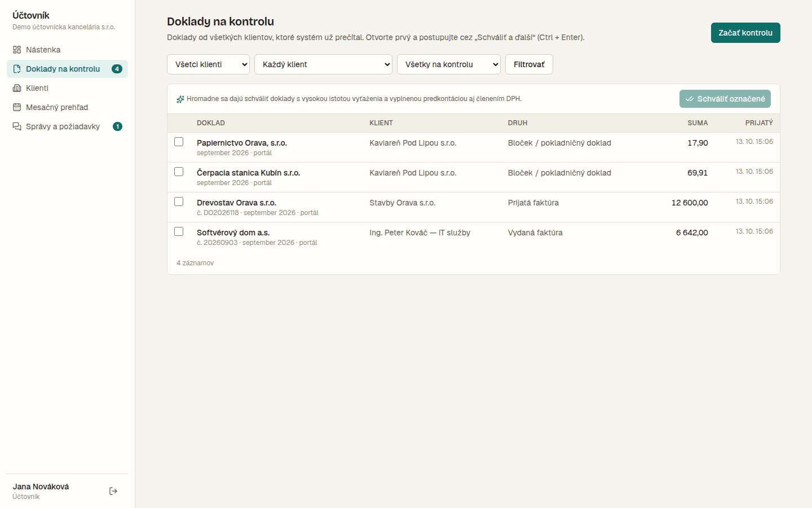
Task: Click client Stavby Orava s.r.o.
Action: tap(403, 203)
